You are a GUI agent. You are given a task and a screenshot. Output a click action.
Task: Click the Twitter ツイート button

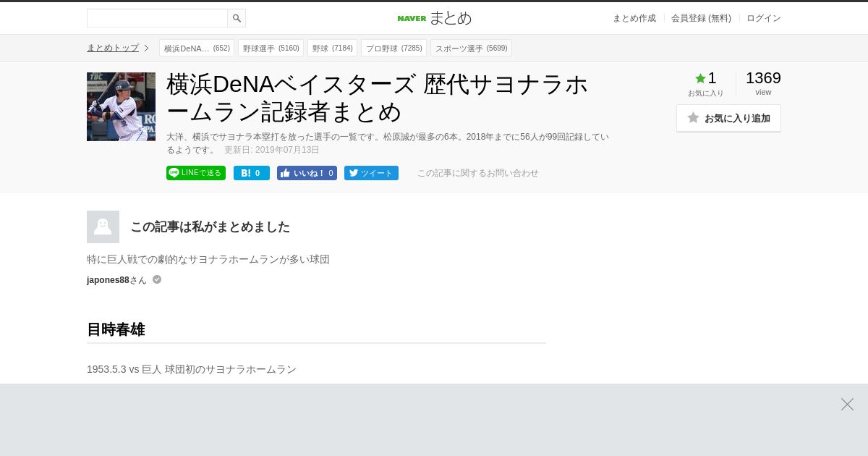pyautogui.click(x=371, y=173)
